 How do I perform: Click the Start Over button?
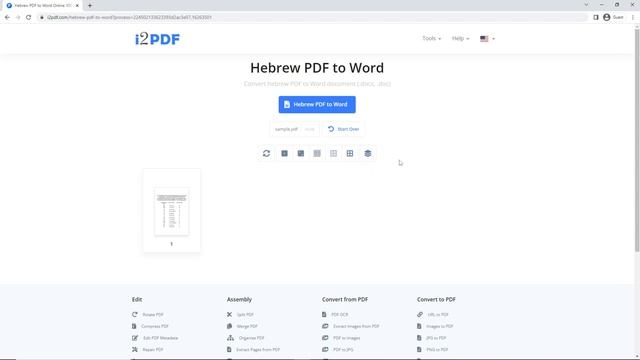(343, 129)
